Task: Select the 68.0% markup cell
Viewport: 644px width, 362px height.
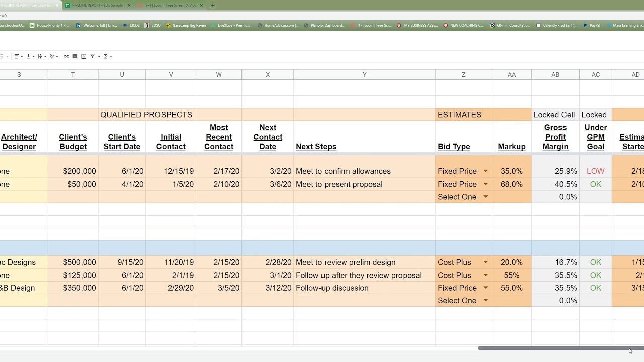Action: pyautogui.click(x=512, y=184)
